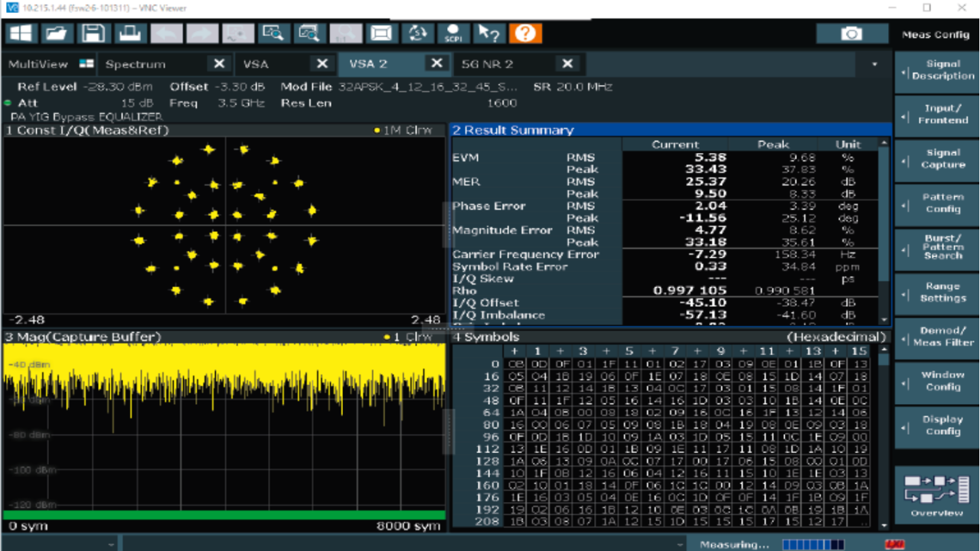Open Pattern Config softkey

point(936,204)
